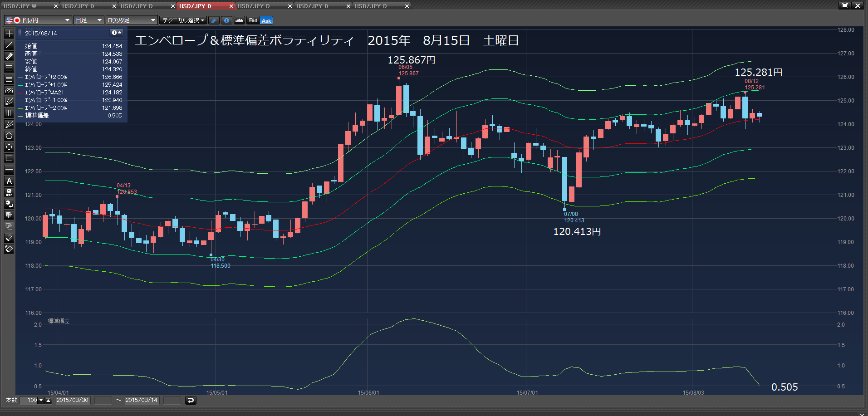Select the ruler measurement tool
This screenshot has width=868, height=416.
[x=9, y=56]
